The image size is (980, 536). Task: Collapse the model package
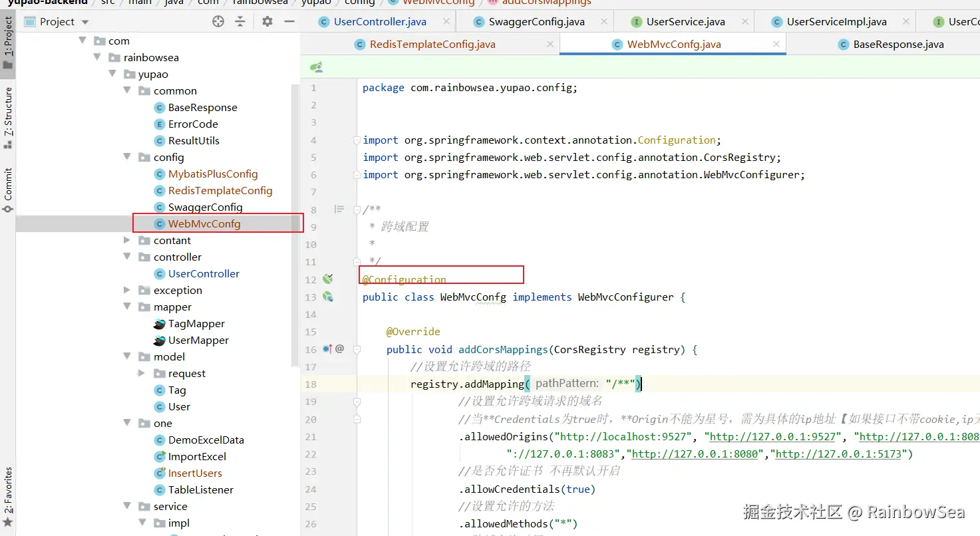click(127, 356)
